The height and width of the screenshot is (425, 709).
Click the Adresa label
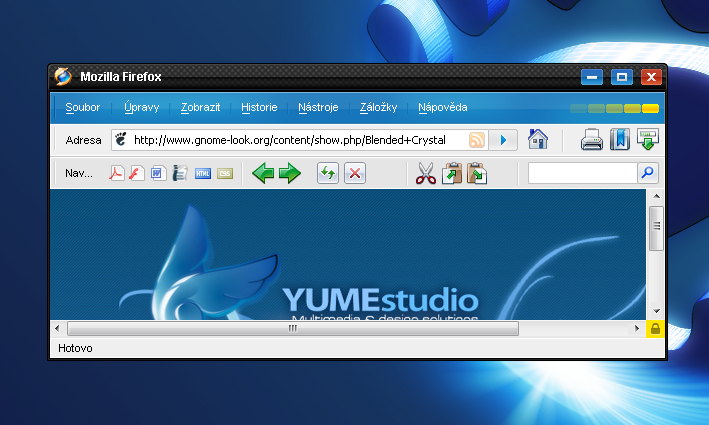click(x=83, y=140)
